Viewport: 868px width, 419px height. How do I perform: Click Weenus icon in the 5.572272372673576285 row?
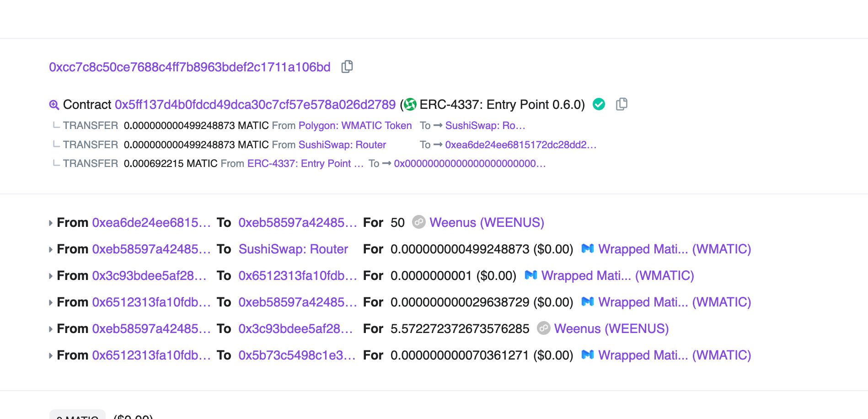pyautogui.click(x=543, y=328)
